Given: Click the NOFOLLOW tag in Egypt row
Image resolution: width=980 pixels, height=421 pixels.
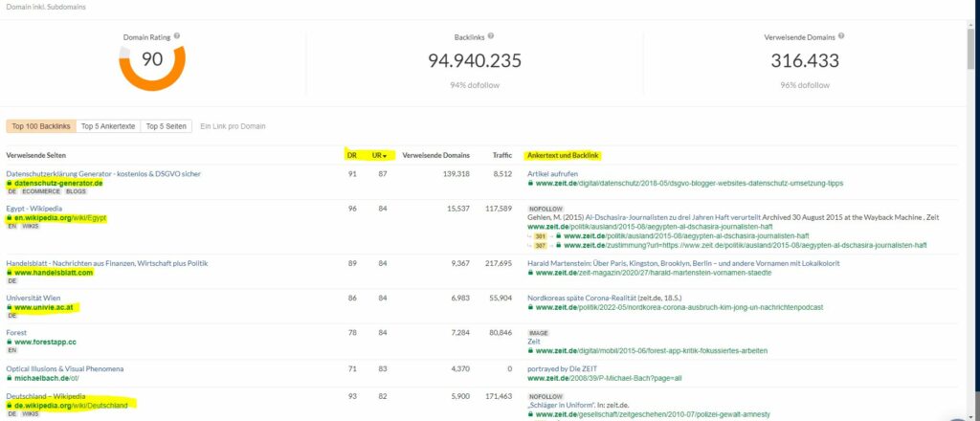Looking at the screenshot, I should [x=545, y=208].
